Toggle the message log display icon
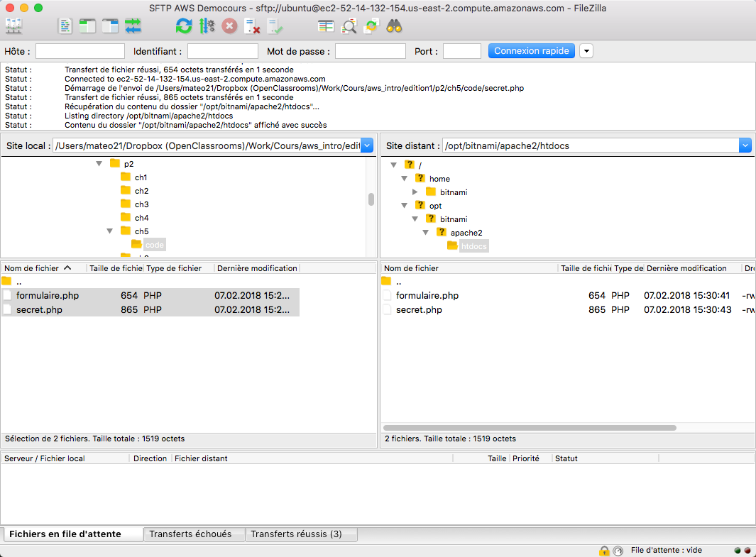This screenshot has width=756, height=557. point(65,26)
